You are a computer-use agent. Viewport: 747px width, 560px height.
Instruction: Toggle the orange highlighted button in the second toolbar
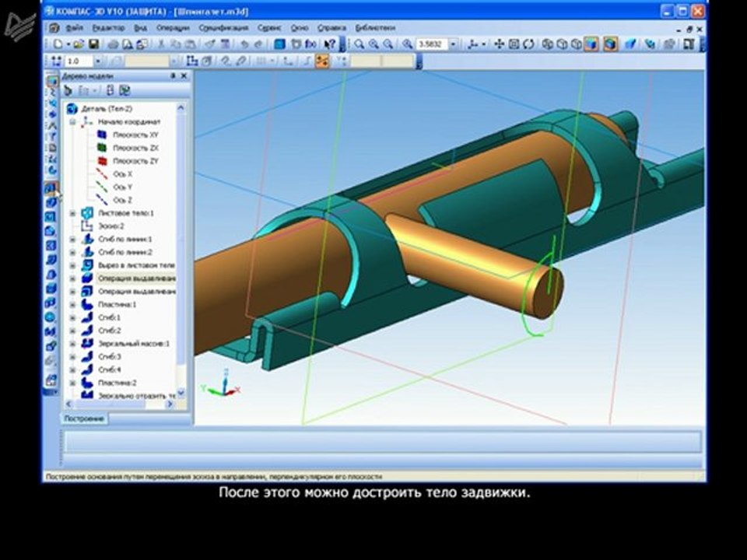click(x=322, y=61)
